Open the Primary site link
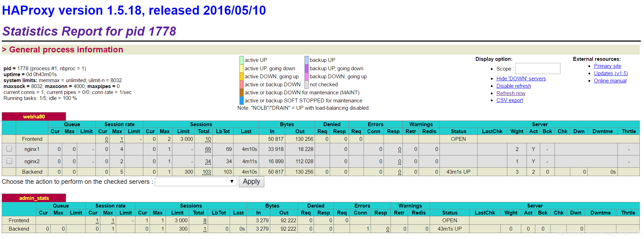Screen dimensions: 644x239 pyautogui.click(x=608, y=66)
